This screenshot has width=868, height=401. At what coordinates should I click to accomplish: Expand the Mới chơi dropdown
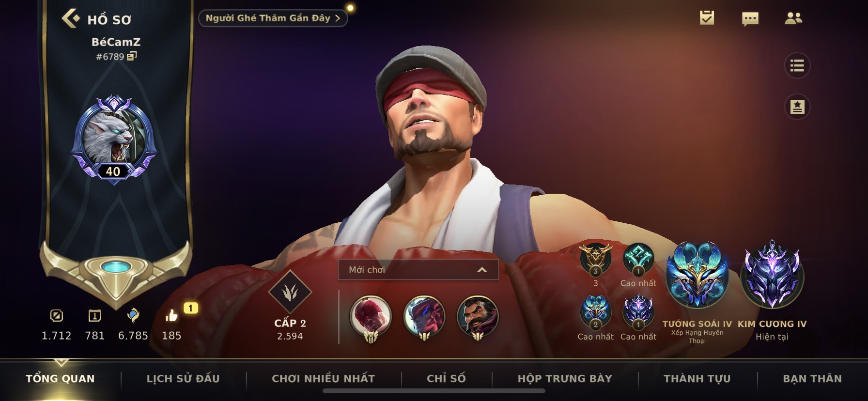[x=418, y=270]
